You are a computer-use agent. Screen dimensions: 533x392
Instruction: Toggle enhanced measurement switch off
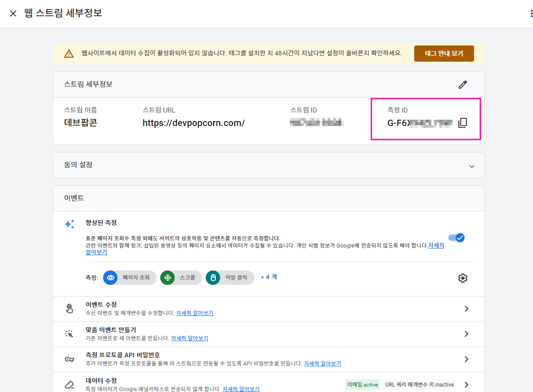click(x=456, y=238)
